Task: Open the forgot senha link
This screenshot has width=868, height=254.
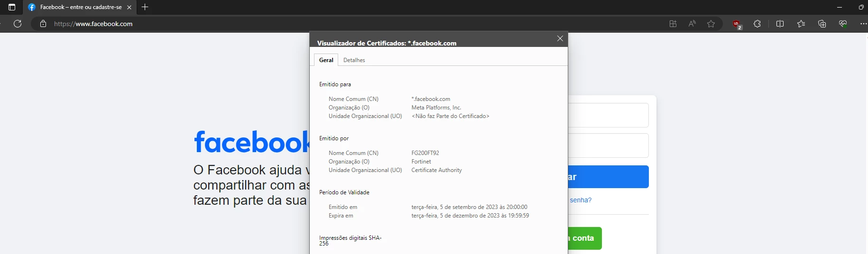Action: tap(581, 200)
